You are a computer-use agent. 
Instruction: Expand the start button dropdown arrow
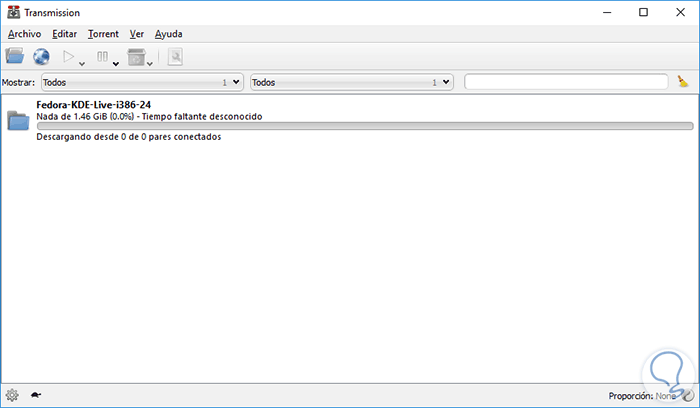pos(82,64)
